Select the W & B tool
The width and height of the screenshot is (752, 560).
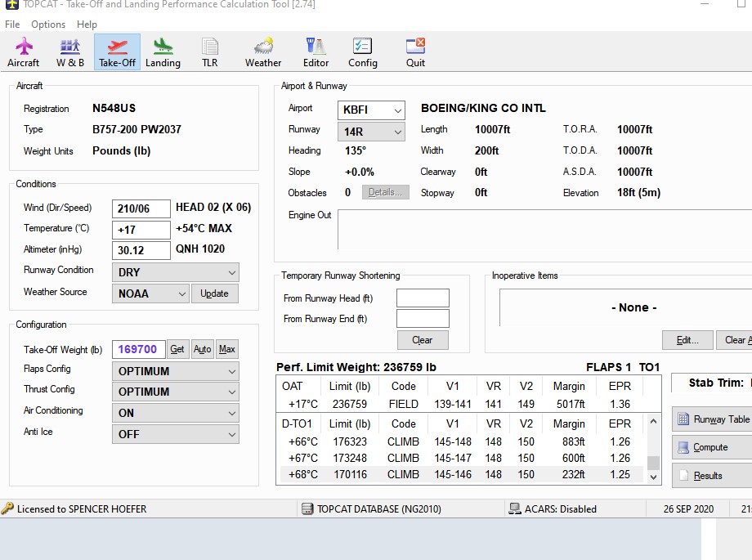click(69, 51)
